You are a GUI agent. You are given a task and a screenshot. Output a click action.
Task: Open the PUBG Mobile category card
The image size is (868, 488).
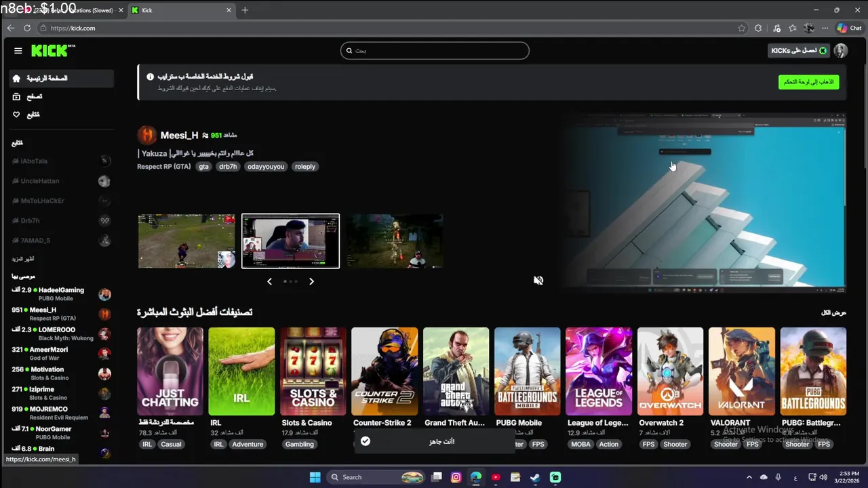tap(528, 371)
